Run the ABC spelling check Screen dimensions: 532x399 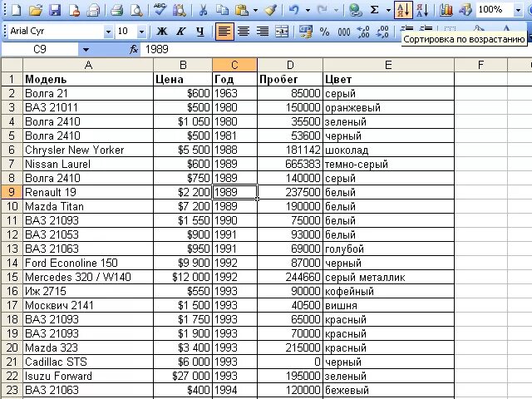click(160, 10)
